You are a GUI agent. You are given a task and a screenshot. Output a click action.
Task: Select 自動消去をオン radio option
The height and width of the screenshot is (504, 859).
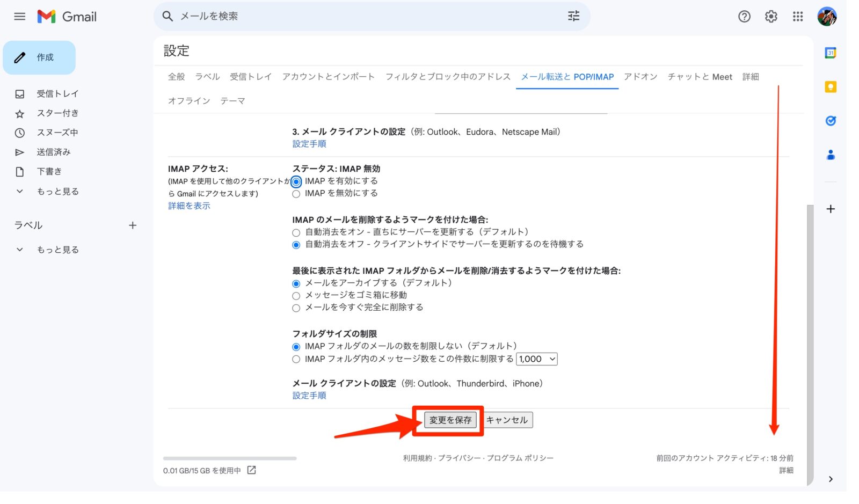coord(296,232)
